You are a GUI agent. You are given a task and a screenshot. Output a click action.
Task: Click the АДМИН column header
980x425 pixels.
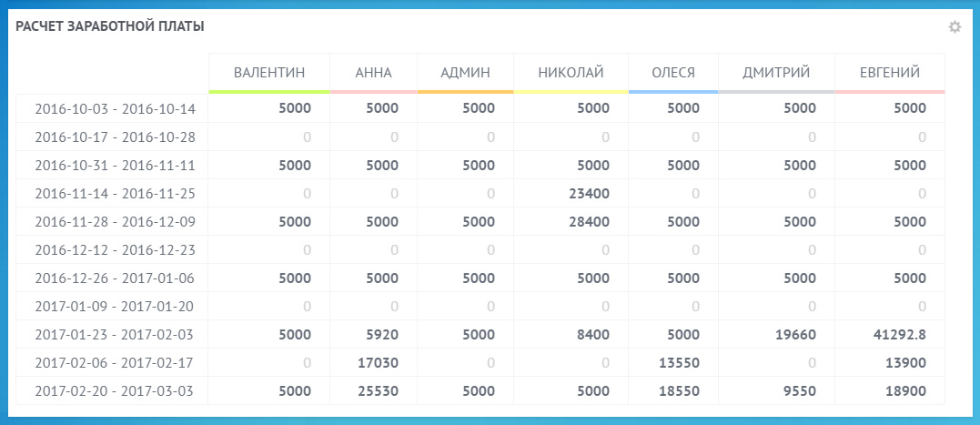click(466, 73)
